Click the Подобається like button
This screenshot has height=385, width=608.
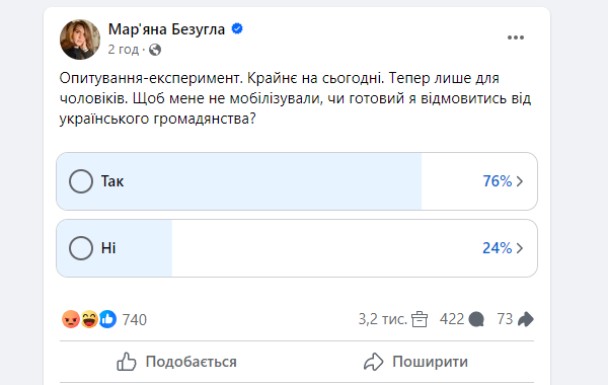pyautogui.click(x=177, y=362)
